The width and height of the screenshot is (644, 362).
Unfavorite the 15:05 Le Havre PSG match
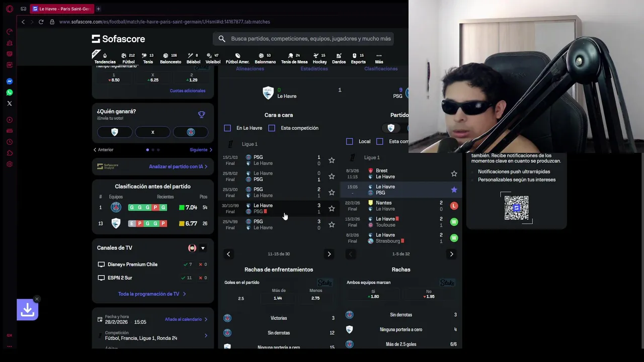click(454, 190)
